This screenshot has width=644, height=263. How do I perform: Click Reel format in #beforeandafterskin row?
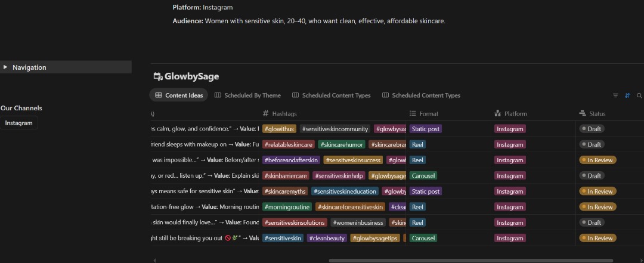[x=417, y=160]
